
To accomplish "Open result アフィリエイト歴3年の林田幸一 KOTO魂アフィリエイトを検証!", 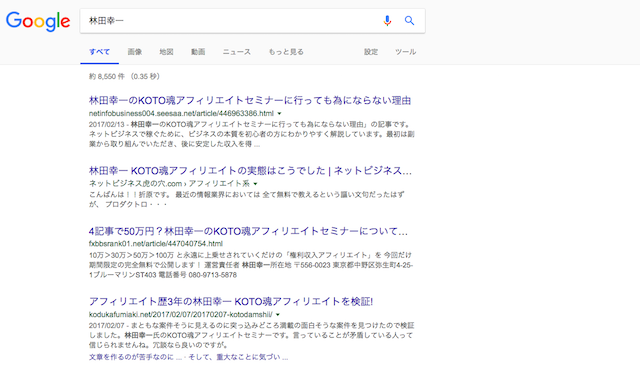I will (x=231, y=302).
